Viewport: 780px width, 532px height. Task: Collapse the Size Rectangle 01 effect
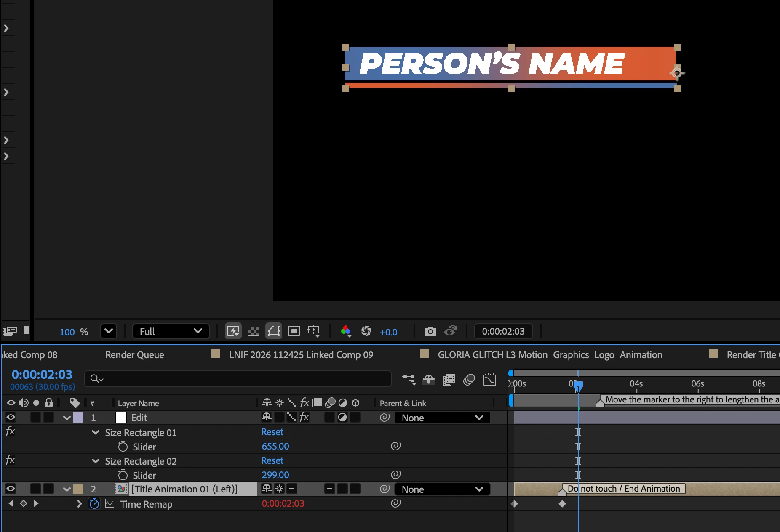(x=96, y=433)
